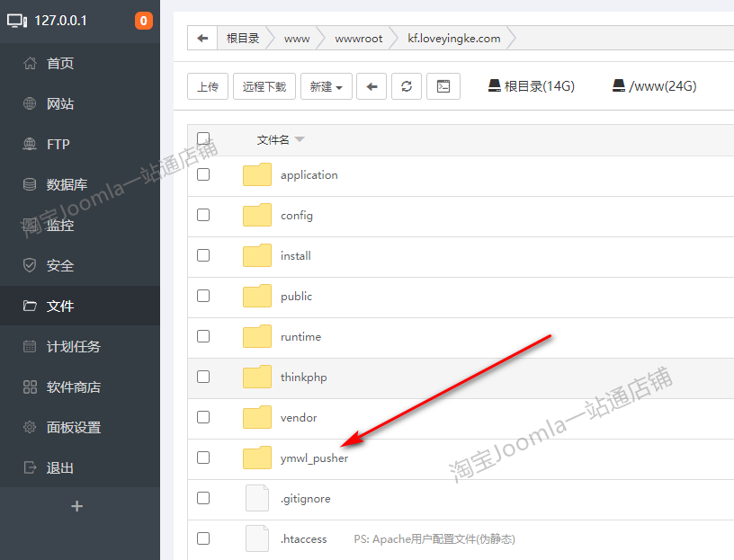Check the install folder checkbox

pos(203,255)
